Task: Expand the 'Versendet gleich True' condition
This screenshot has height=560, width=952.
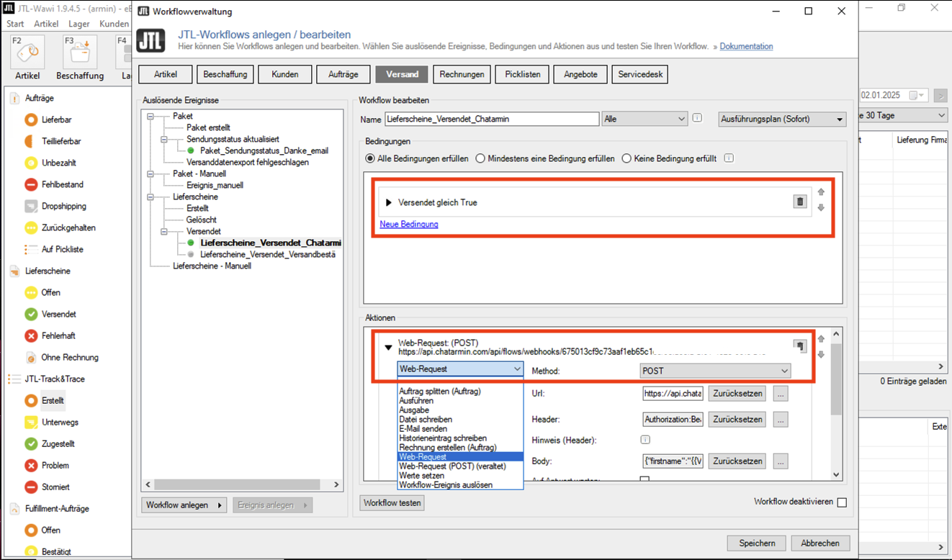Action: (389, 203)
